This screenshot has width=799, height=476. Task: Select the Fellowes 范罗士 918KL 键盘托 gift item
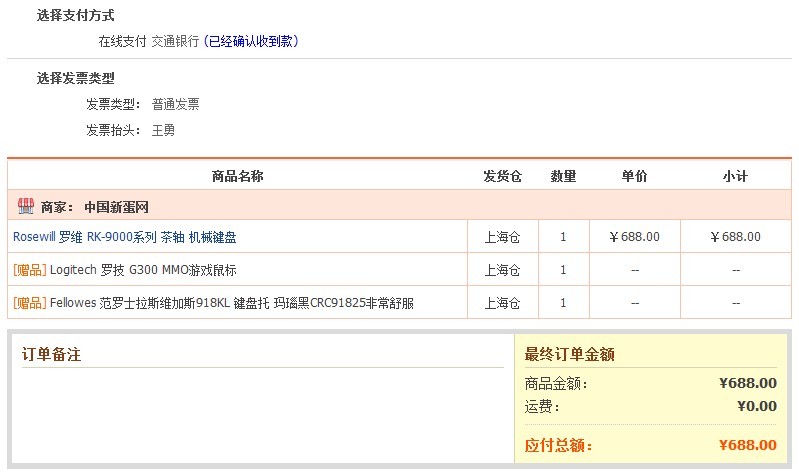click(x=232, y=303)
